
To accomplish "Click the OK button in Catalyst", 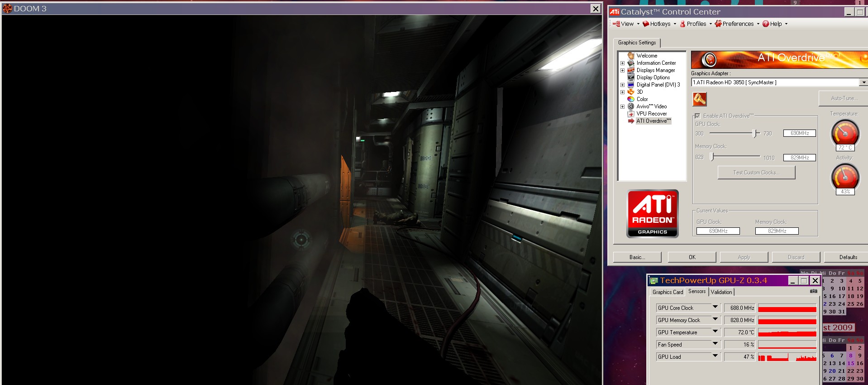I will (x=692, y=257).
